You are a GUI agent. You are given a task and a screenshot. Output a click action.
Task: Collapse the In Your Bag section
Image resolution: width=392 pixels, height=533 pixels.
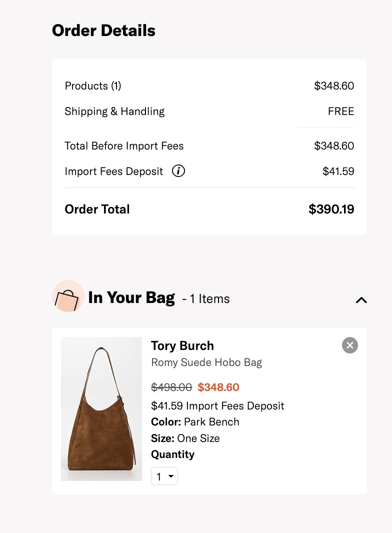point(361,300)
